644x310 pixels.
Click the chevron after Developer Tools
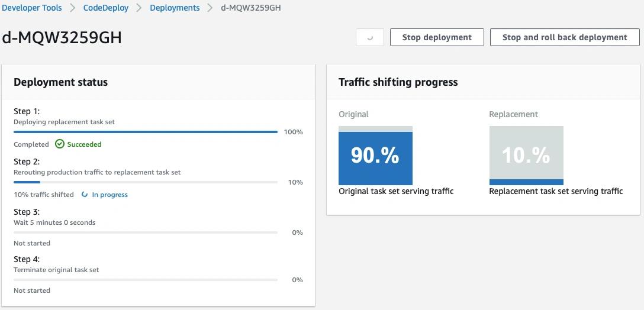coord(73,8)
